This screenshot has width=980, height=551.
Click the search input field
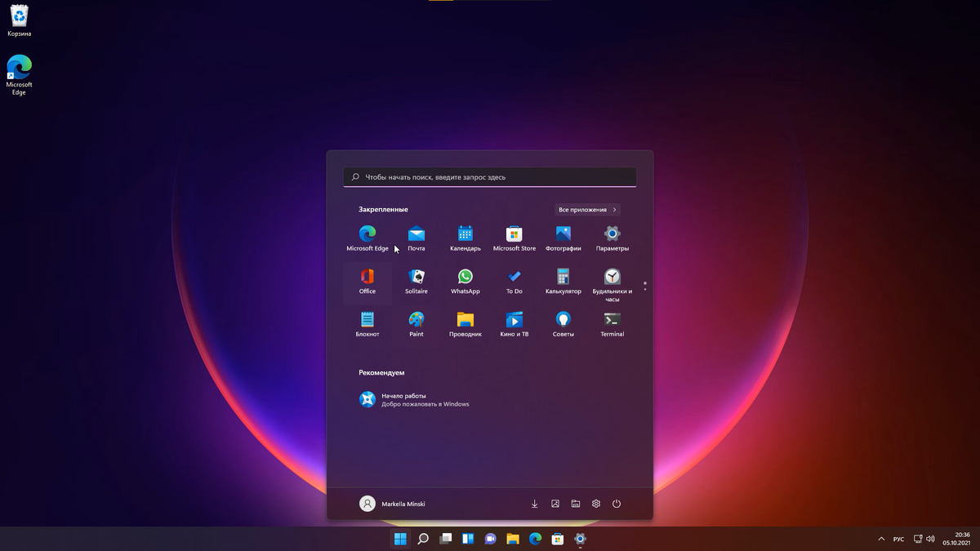tap(489, 176)
